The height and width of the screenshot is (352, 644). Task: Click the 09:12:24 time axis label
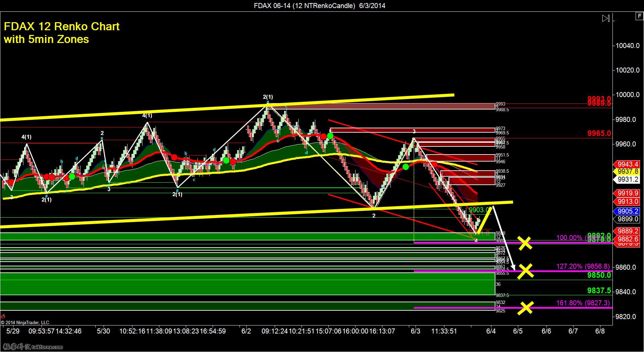coord(275,331)
